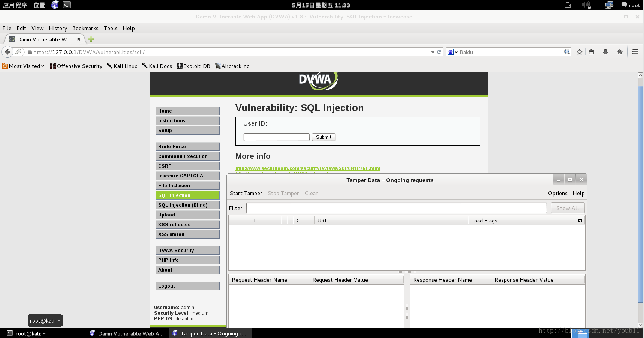644x338 pixels.
Task: Click scrollbar down arrow of page
Action: [x=641, y=325]
